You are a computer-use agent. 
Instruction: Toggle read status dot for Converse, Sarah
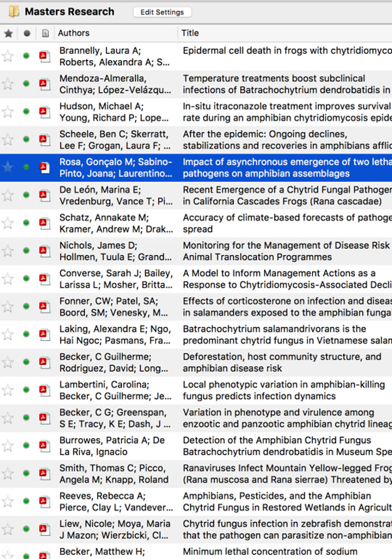26,279
